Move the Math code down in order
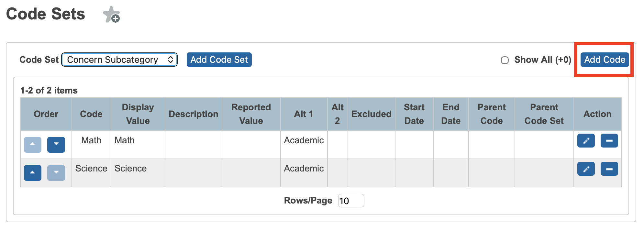Viewport: 644px width, 231px height. click(56, 145)
